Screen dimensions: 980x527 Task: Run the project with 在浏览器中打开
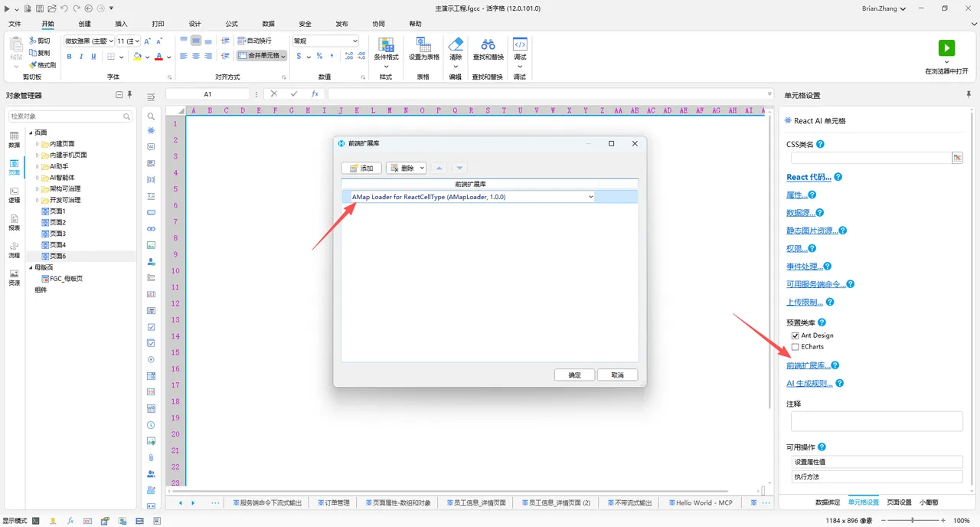[946, 56]
